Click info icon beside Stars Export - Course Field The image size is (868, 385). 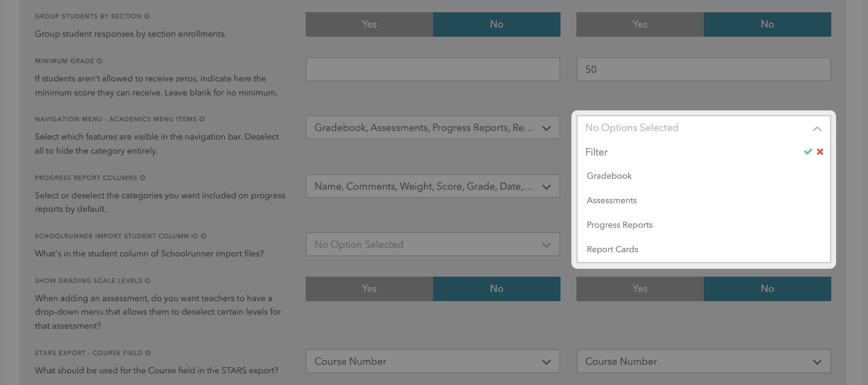pyautogui.click(x=148, y=353)
